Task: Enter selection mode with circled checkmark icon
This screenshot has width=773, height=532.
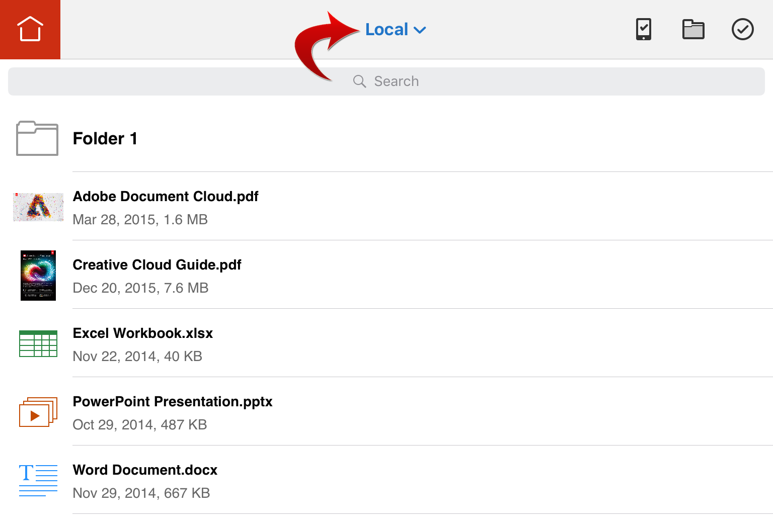Action: (742, 29)
